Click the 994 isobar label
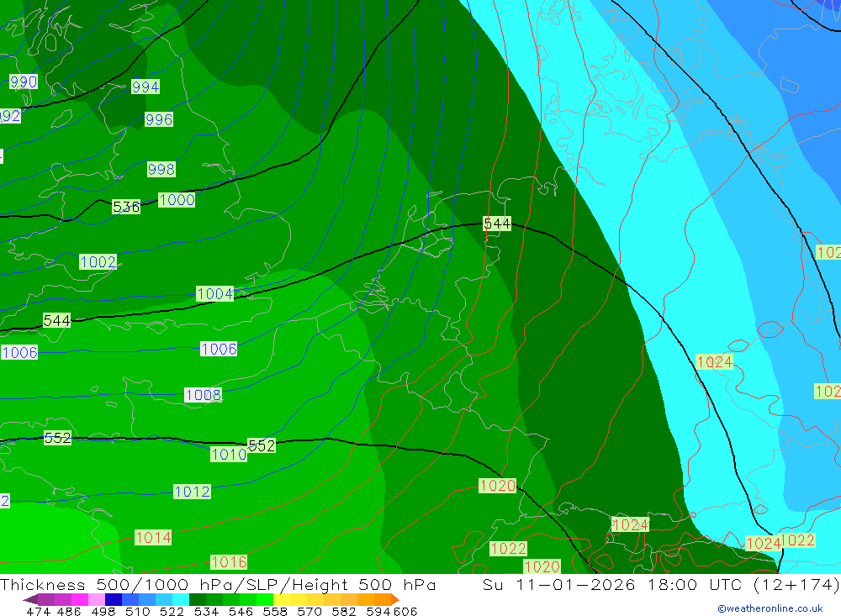The width and height of the screenshot is (841, 616). click(145, 87)
